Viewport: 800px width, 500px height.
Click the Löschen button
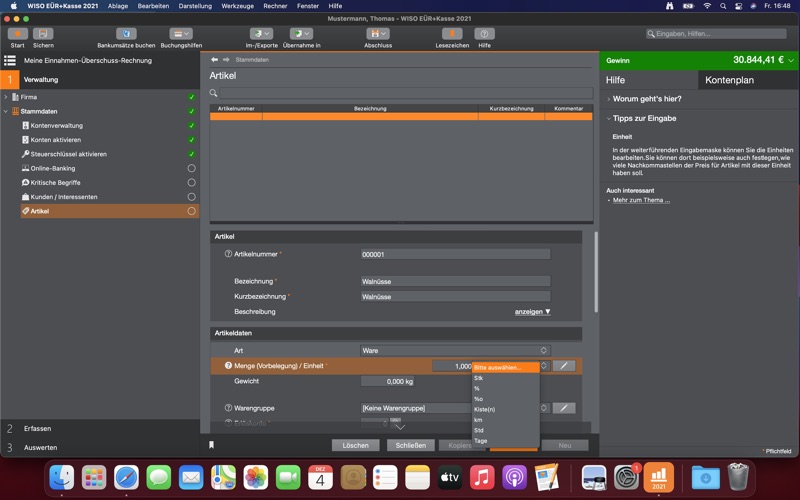point(356,445)
